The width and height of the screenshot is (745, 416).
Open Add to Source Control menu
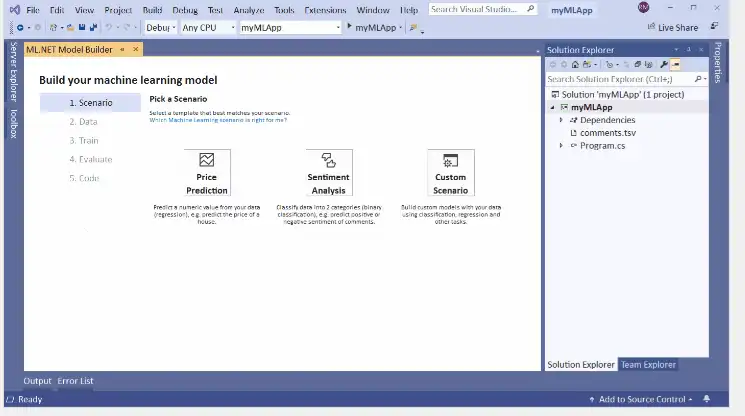tap(640, 399)
